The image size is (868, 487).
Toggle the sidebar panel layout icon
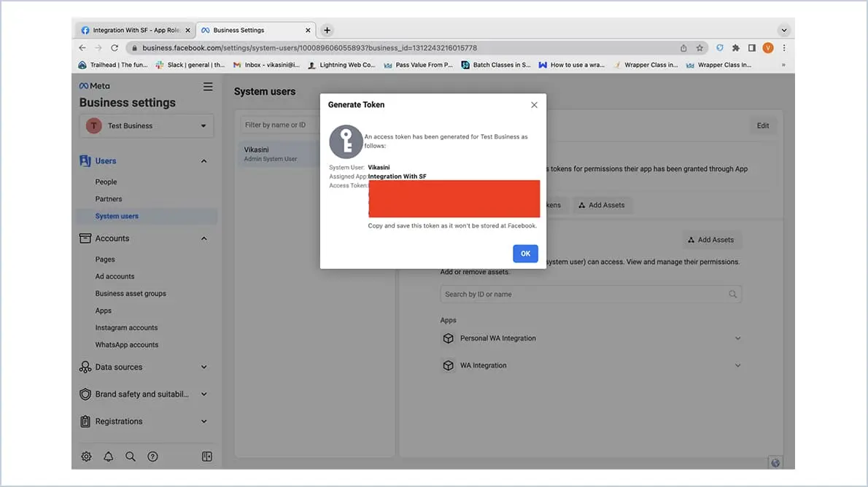click(x=207, y=456)
